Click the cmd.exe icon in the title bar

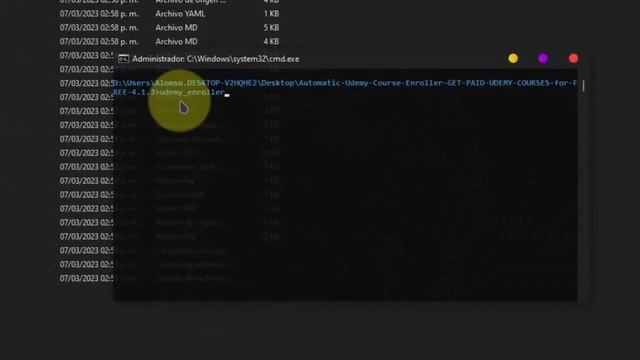[x=123, y=59]
